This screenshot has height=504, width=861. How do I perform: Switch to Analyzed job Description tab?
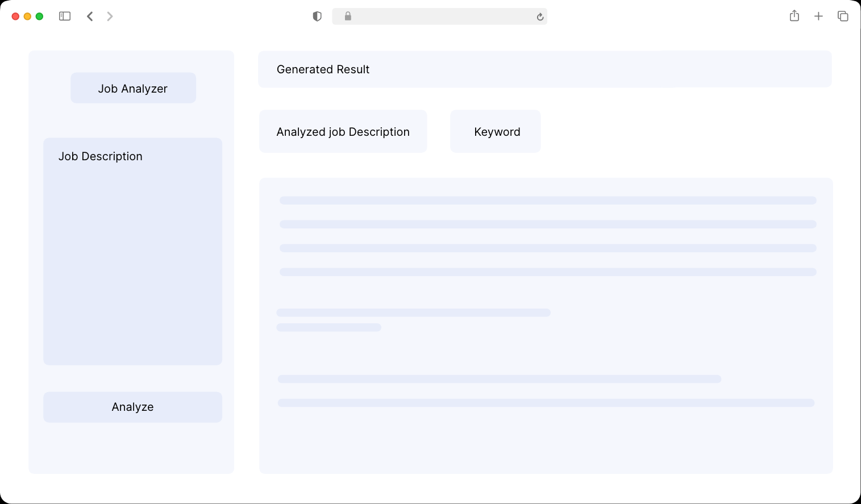343,132
